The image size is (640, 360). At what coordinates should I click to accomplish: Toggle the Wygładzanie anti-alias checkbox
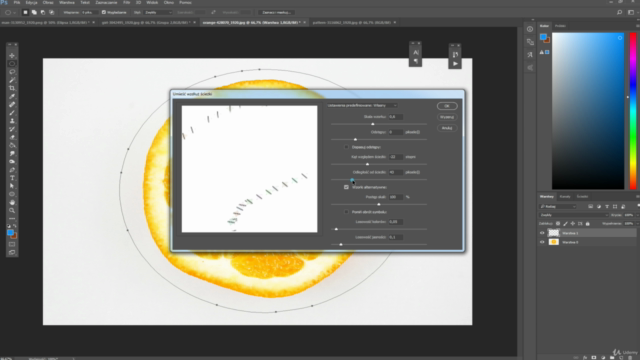pos(104,12)
